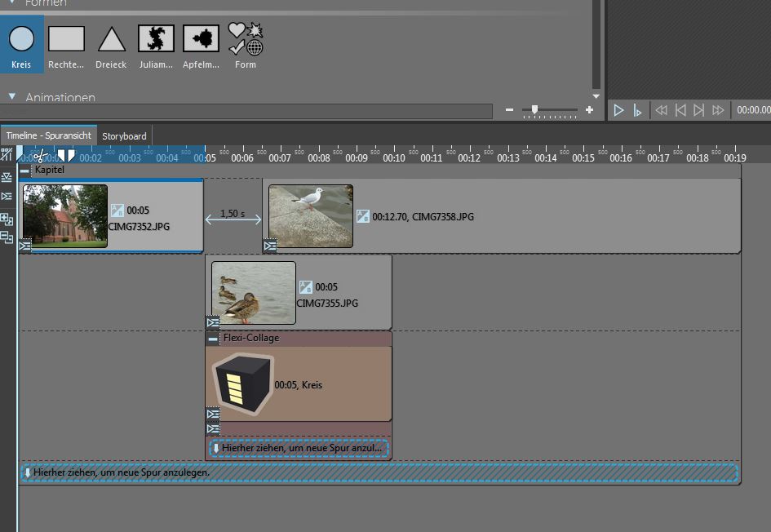Click the thumbnail size slider handle
771x532 pixels.
pyautogui.click(x=535, y=109)
